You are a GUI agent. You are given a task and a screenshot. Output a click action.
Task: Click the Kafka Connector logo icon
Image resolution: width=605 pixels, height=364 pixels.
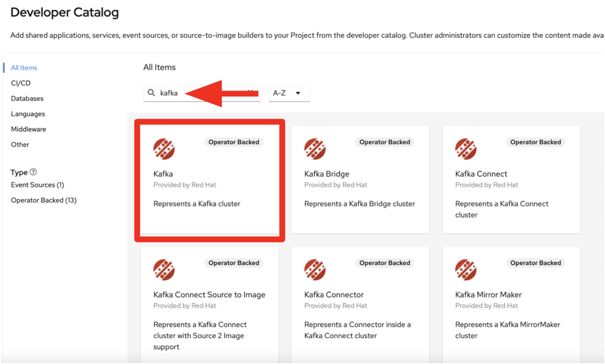coord(315,270)
